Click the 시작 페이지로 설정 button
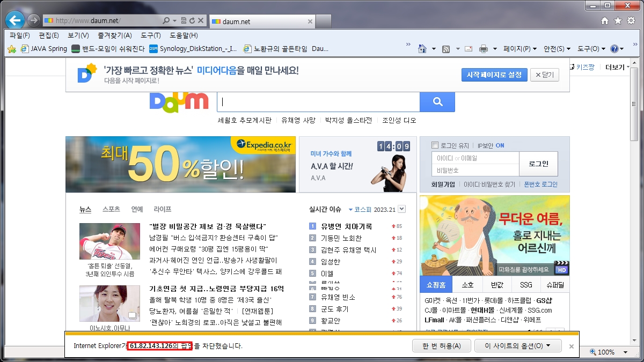644x362 pixels. tap(494, 75)
